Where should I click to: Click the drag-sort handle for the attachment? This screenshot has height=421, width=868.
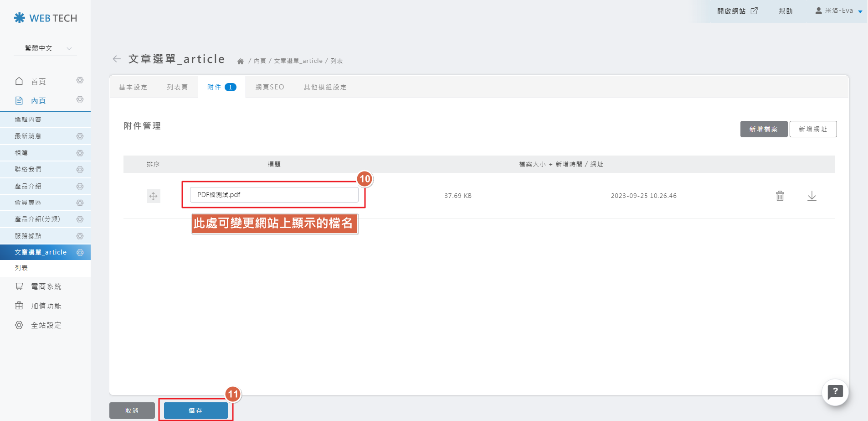tap(153, 196)
